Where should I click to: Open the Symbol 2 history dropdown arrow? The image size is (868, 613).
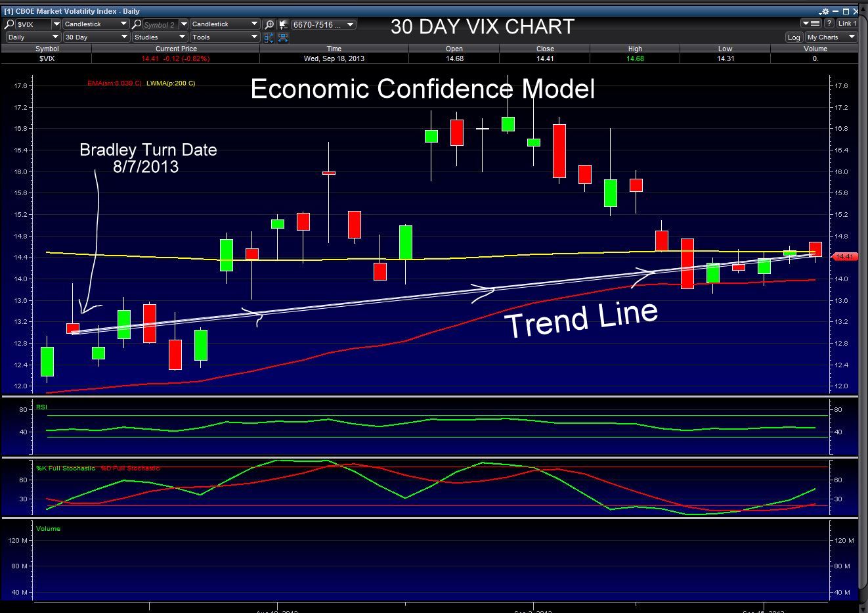coord(183,24)
